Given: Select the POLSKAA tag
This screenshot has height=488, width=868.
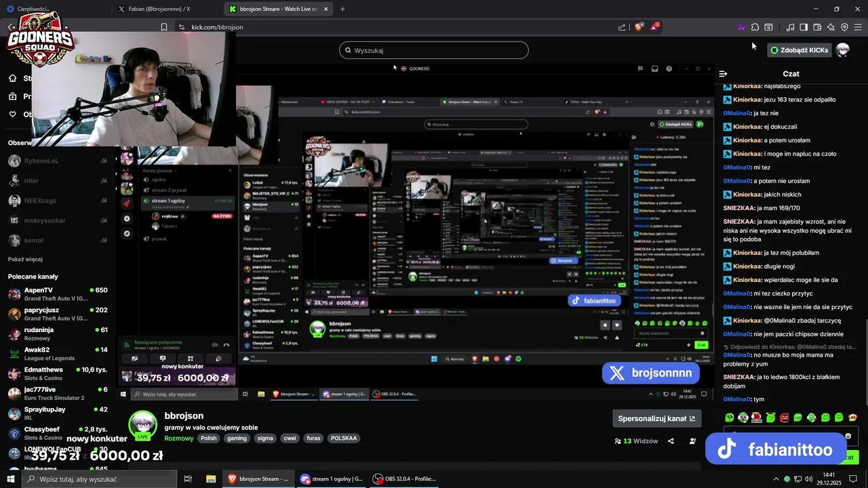Looking at the screenshot, I should 344,439.
